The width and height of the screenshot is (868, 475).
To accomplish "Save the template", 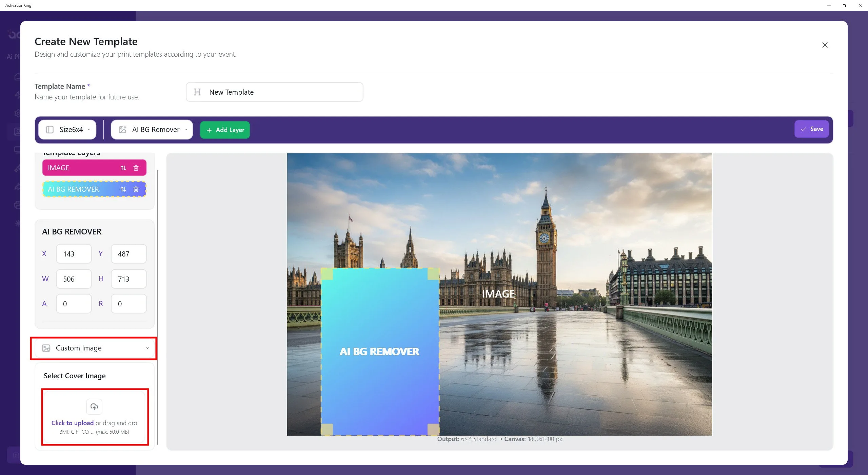I will click(x=811, y=129).
